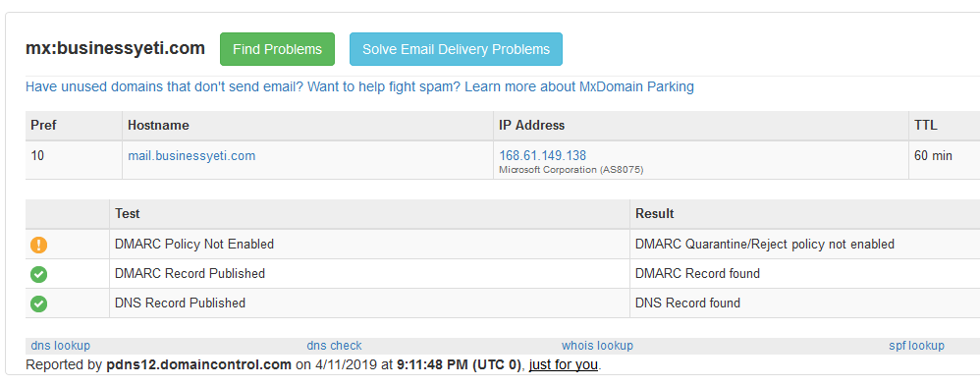The image size is (980, 386).
Task: Follow the 'just for you' link
Action: click(x=563, y=364)
